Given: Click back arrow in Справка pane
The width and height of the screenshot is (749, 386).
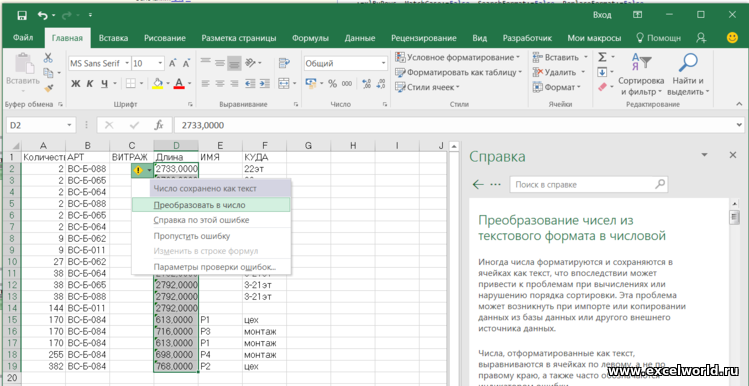Looking at the screenshot, I should pyautogui.click(x=478, y=184).
